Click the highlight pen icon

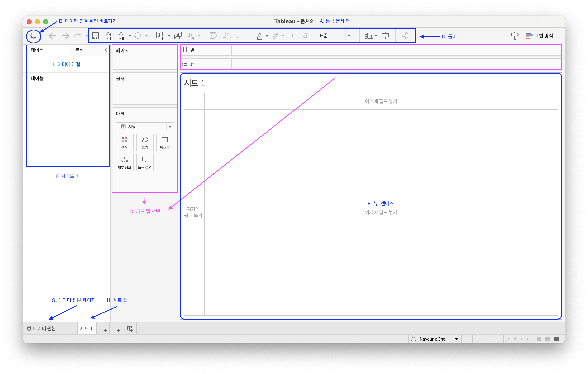click(259, 36)
